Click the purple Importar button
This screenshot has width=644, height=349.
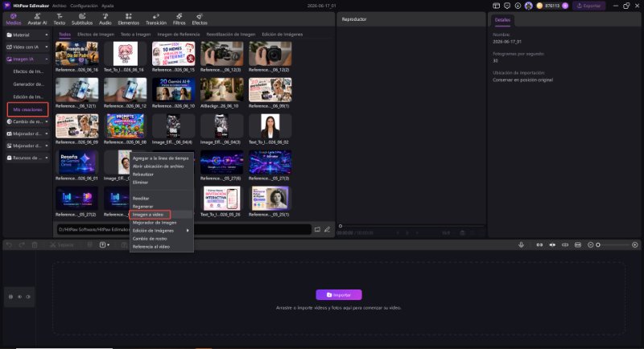(x=338, y=295)
